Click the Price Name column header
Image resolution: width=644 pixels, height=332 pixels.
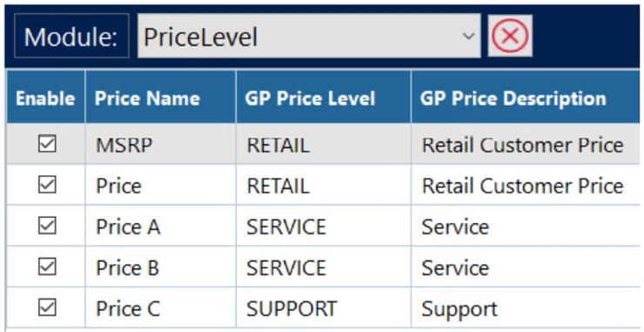[x=161, y=97]
